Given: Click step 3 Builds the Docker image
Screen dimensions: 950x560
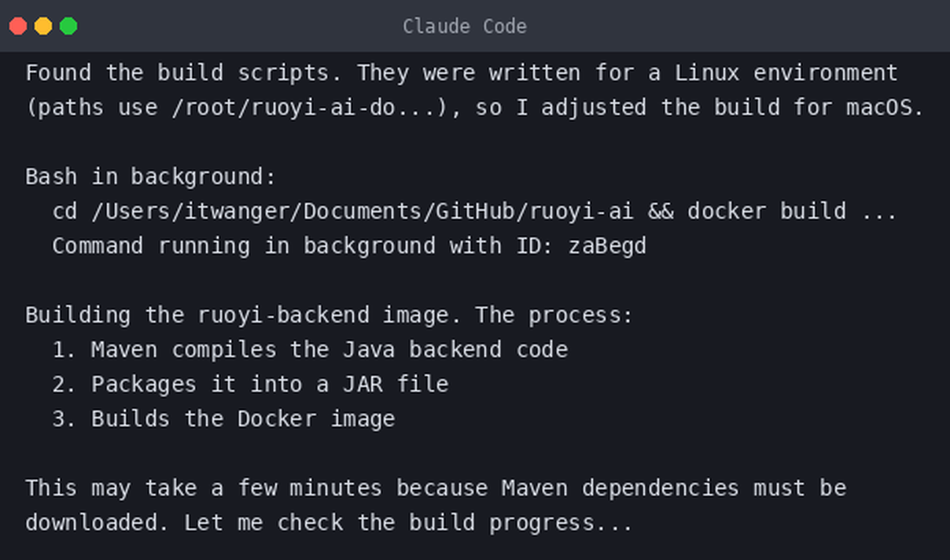Looking at the screenshot, I should 223,419.
